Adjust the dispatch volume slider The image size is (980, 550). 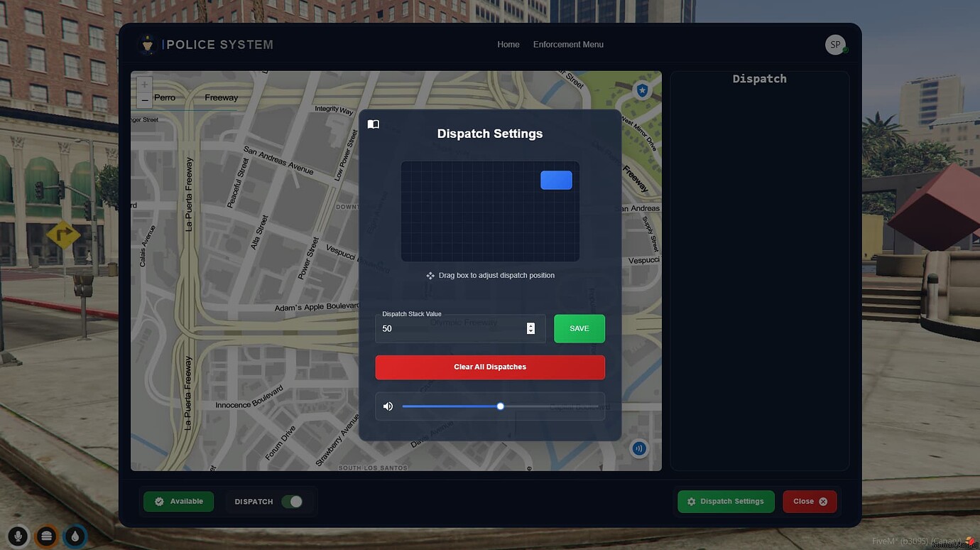[x=500, y=406]
